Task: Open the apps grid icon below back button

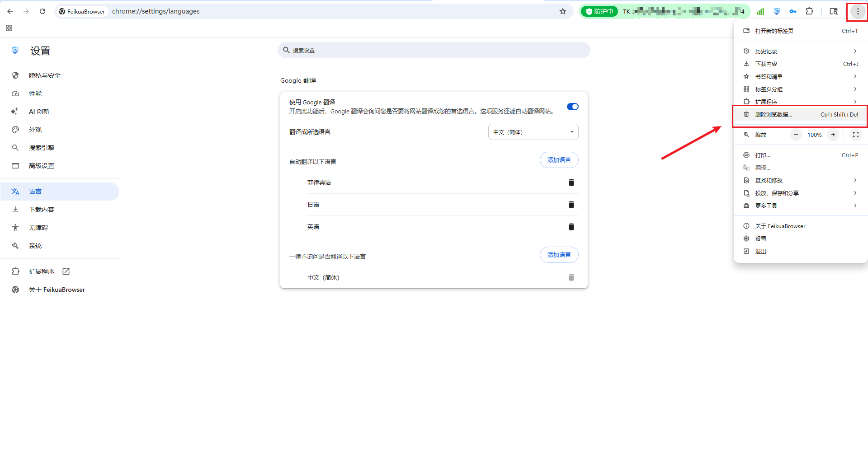Action: [9, 28]
